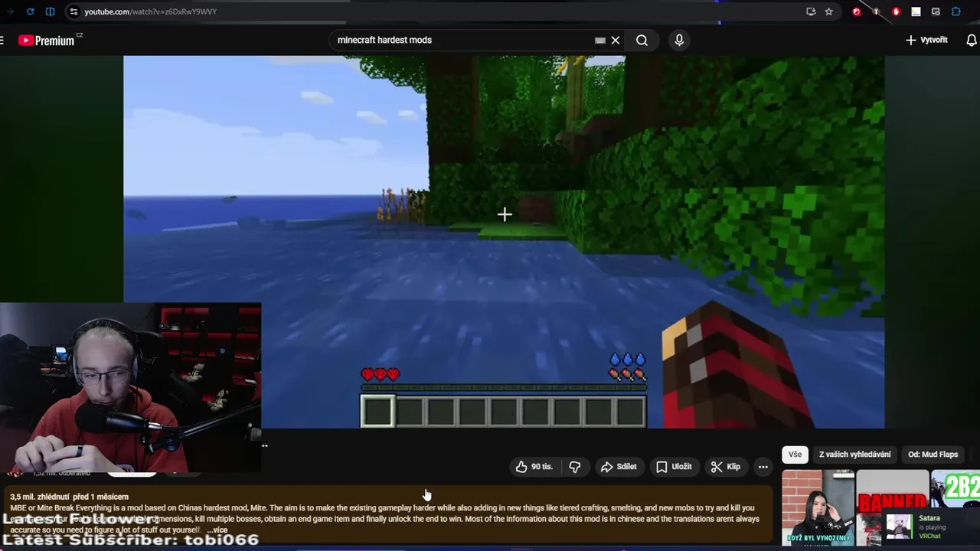Click the browser address bar URL
Image resolution: width=980 pixels, height=551 pixels.
tap(150, 11)
